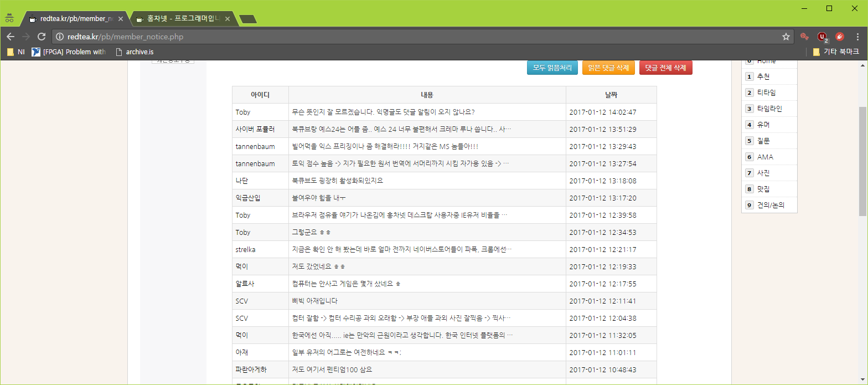The width and height of the screenshot is (868, 385).
Task: Click the site information icon in address bar
Action: (60, 37)
